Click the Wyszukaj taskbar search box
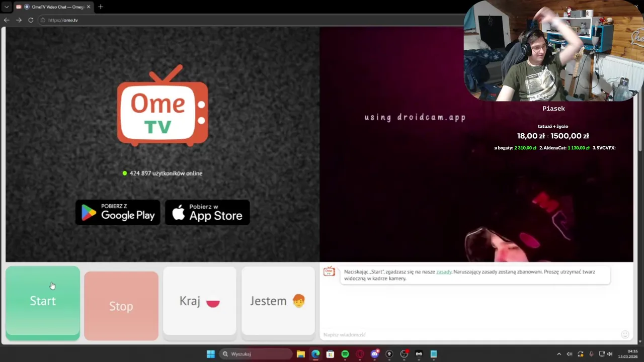Image resolution: width=644 pixels, height=362 pixels. click(256, 354)
